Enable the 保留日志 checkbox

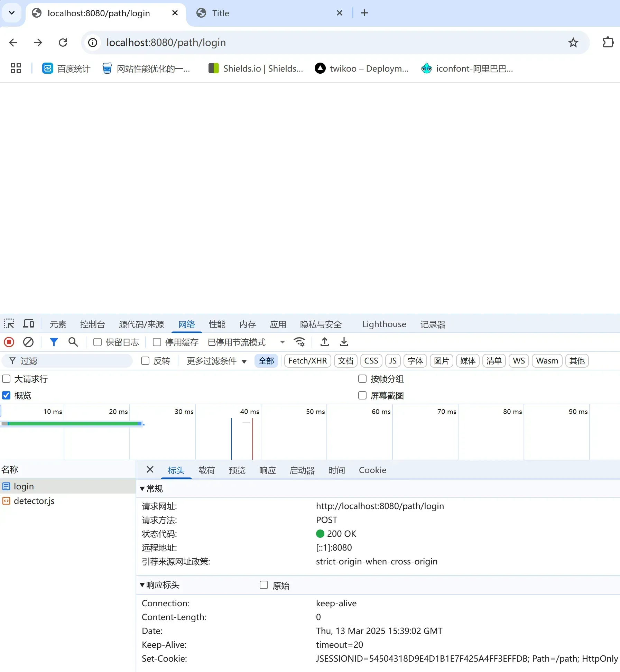point(98,342)
